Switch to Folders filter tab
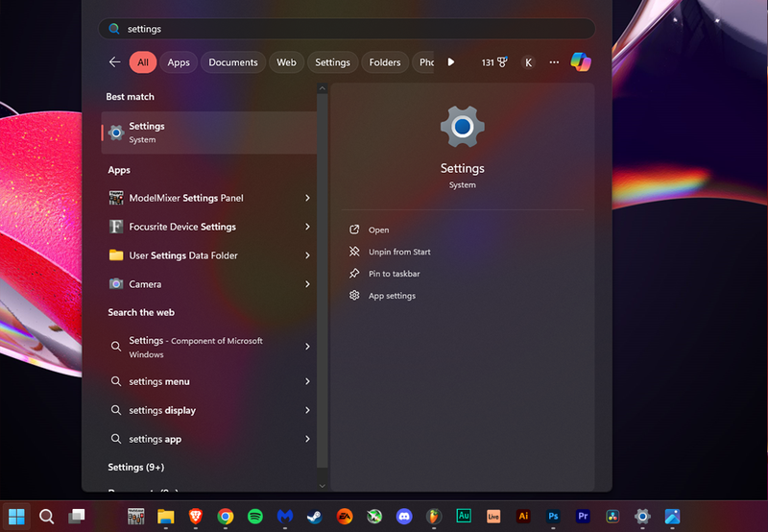Screen dimensions: 768x532 pos(385,62)
